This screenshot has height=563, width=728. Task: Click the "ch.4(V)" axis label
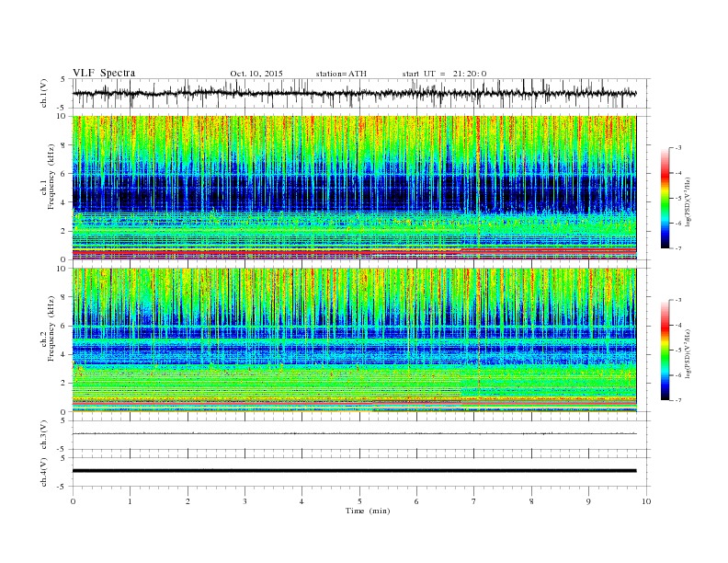tap(44, 472)
